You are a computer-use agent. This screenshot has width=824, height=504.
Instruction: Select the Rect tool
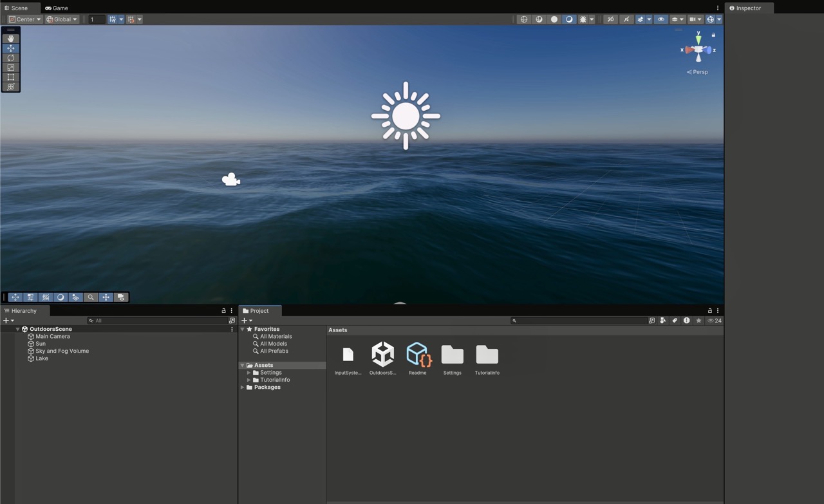tap(11, 77)
